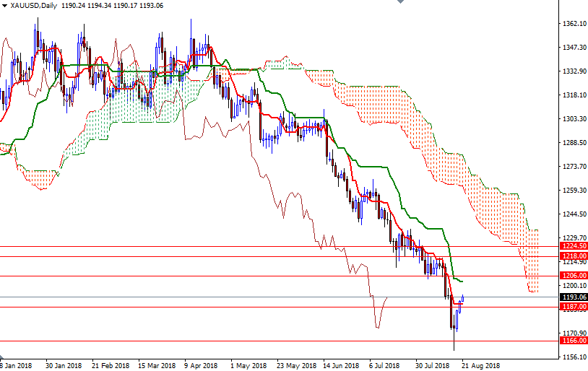588x371 pixels.
Task: Click the 1206.00 resistance level label
Action: tap(574, 276)
